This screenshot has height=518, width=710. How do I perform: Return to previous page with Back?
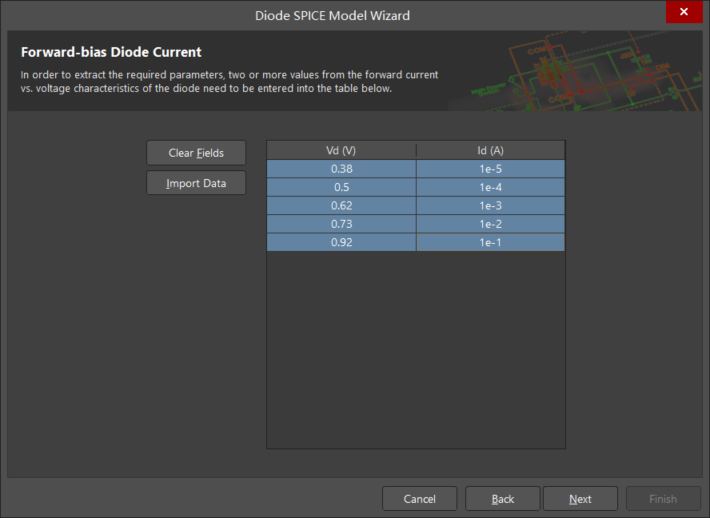(x=503, y=499)
